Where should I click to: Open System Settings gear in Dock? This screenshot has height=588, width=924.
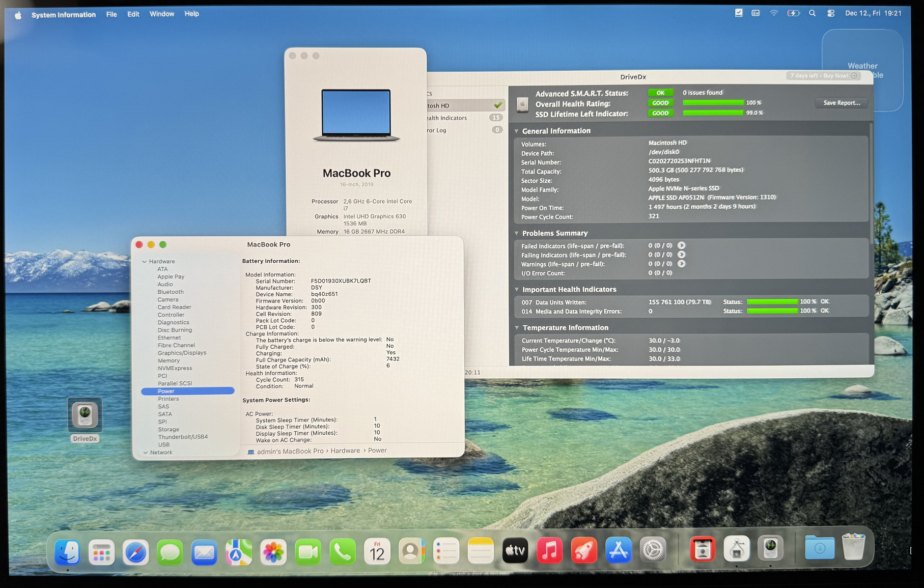(653, 551)
